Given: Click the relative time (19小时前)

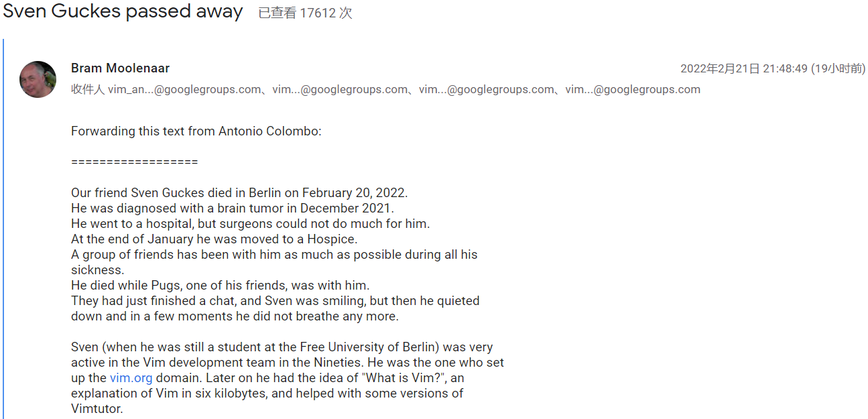Looking at the screenshot, I should point(838,68).
